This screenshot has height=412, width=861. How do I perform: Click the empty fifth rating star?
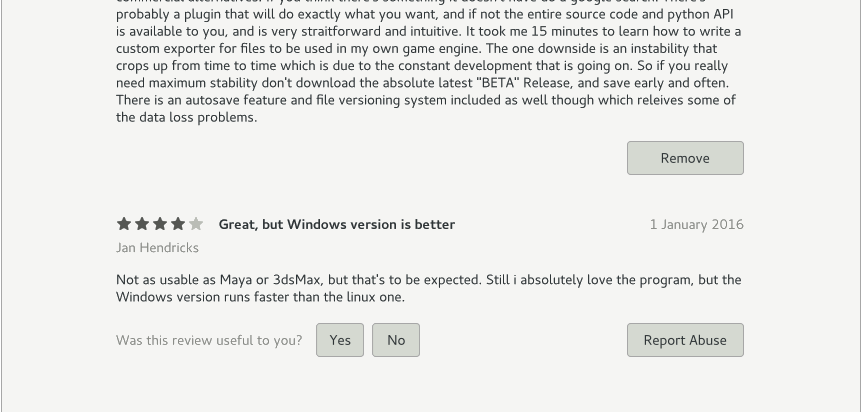196,224
